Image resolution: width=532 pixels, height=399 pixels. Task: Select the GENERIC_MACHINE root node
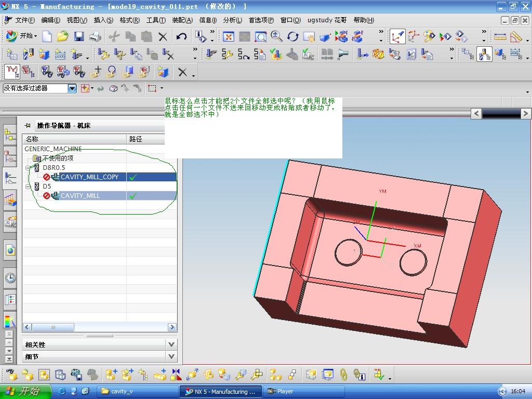[x=53, y=149]
